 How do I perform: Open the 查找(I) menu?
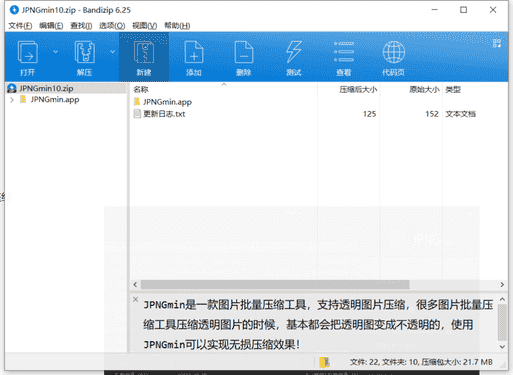click(x=81, y=26)
